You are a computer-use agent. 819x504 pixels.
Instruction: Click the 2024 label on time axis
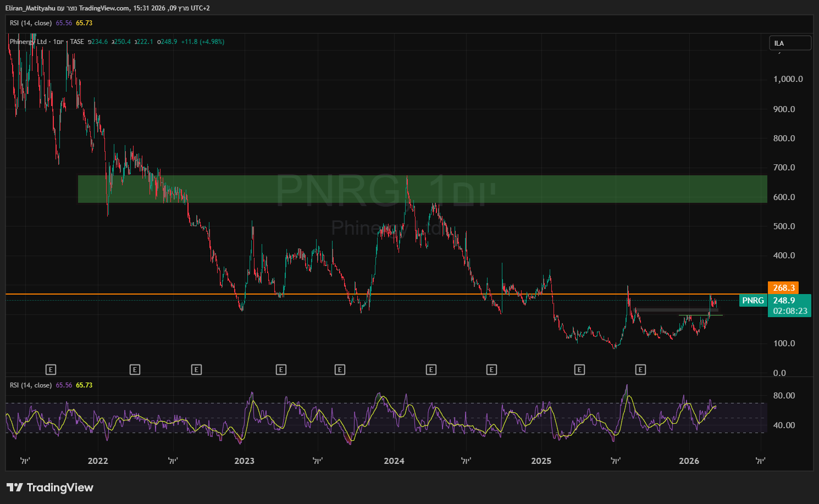pyautogui.click(x=394, y=461)
